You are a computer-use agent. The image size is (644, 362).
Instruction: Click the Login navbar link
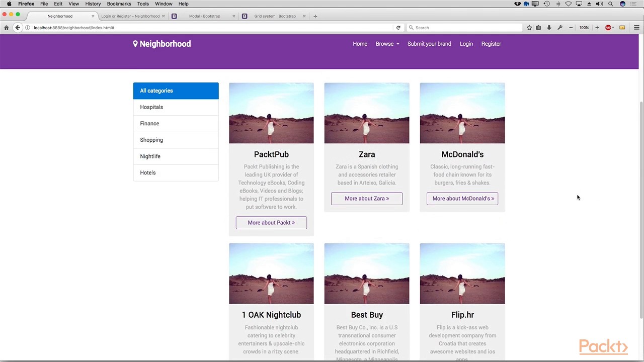(466, 44)
